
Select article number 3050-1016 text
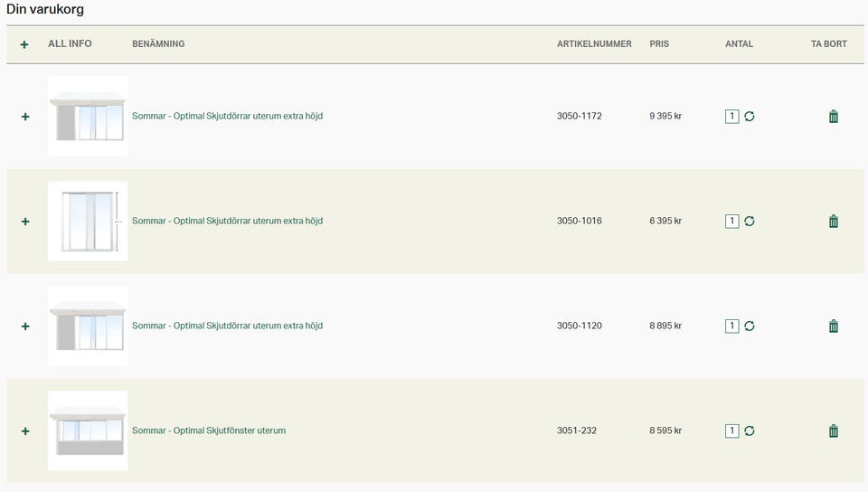tap(579, 221)
